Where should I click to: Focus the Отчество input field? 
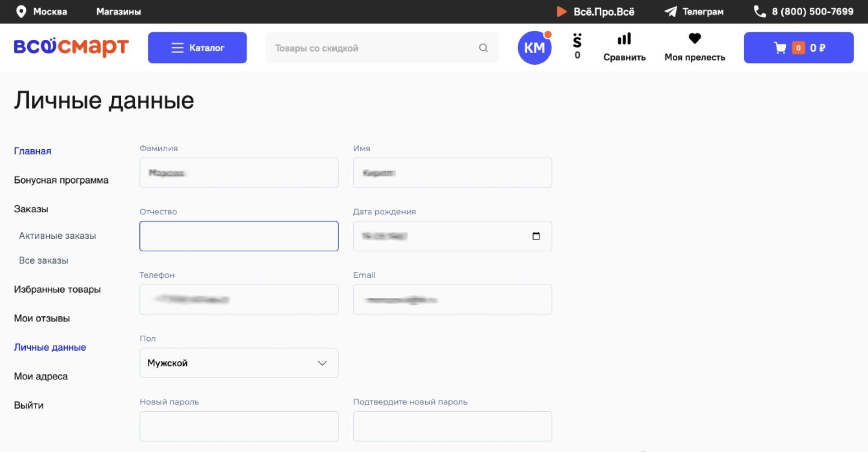tap(239, 236)
